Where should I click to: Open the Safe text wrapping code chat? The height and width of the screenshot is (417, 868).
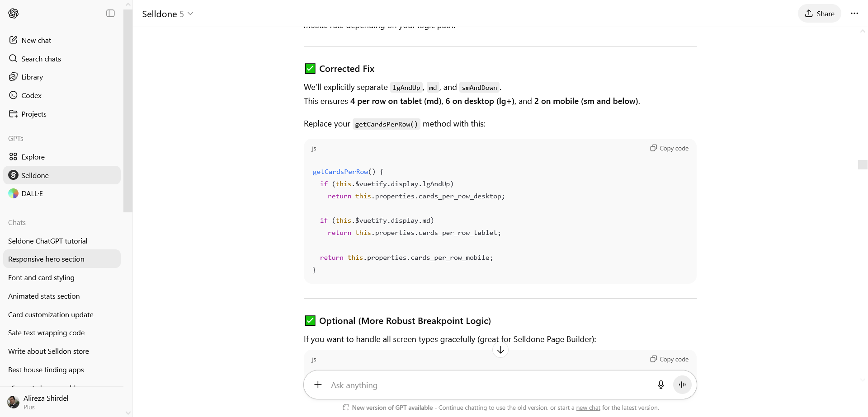click(x=62, y=333)
